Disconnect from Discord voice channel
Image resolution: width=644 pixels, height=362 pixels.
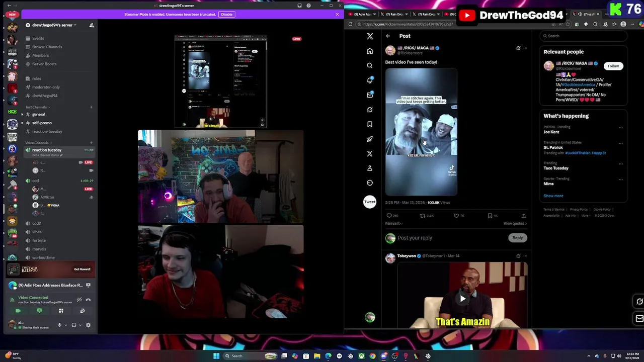coord(88,300)
